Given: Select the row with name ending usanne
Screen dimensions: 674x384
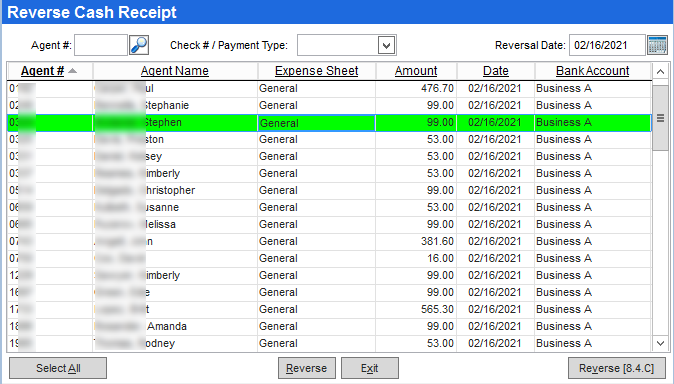Looking at the screenshot, I should [329, 208].
